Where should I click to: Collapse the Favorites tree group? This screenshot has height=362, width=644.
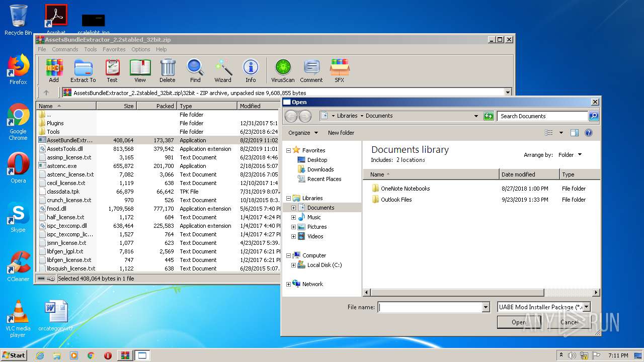[x=288, y=150]
